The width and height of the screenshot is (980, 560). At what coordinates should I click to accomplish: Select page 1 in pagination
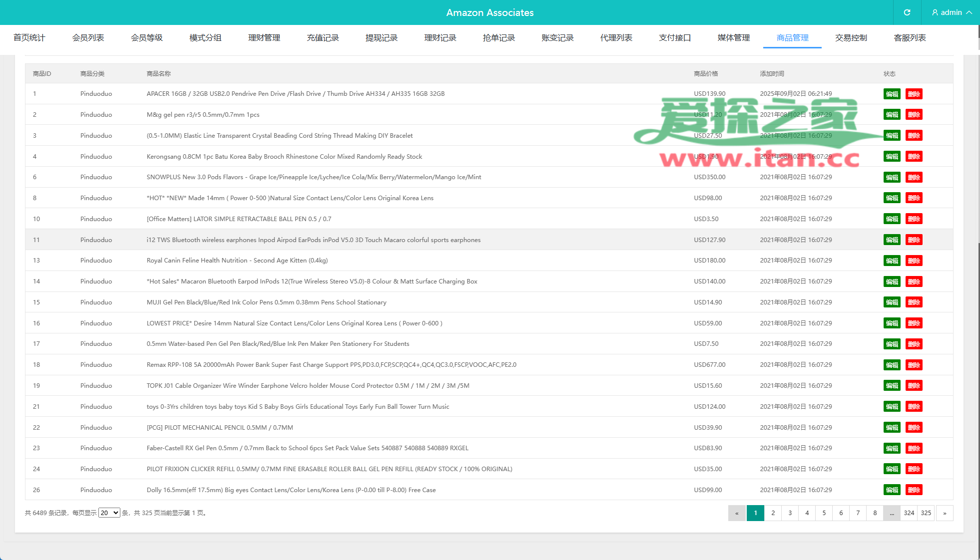point(755,513)
